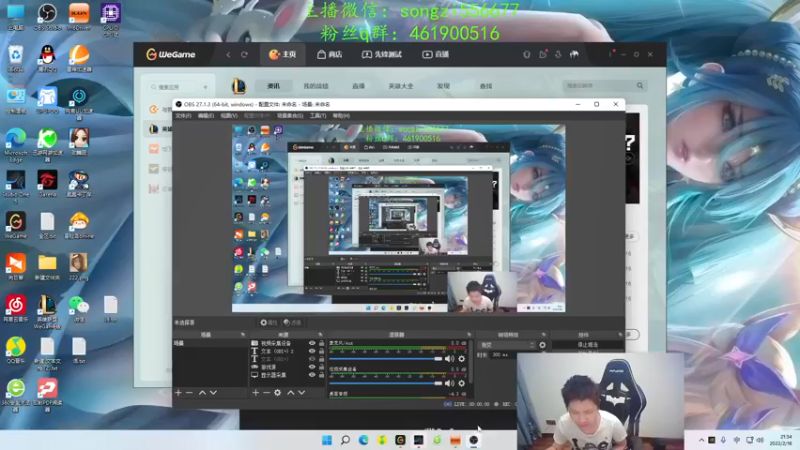800x450 pixels.
Task: Pop out the Scene Transitions dock panel
Action: coord(543,335)
